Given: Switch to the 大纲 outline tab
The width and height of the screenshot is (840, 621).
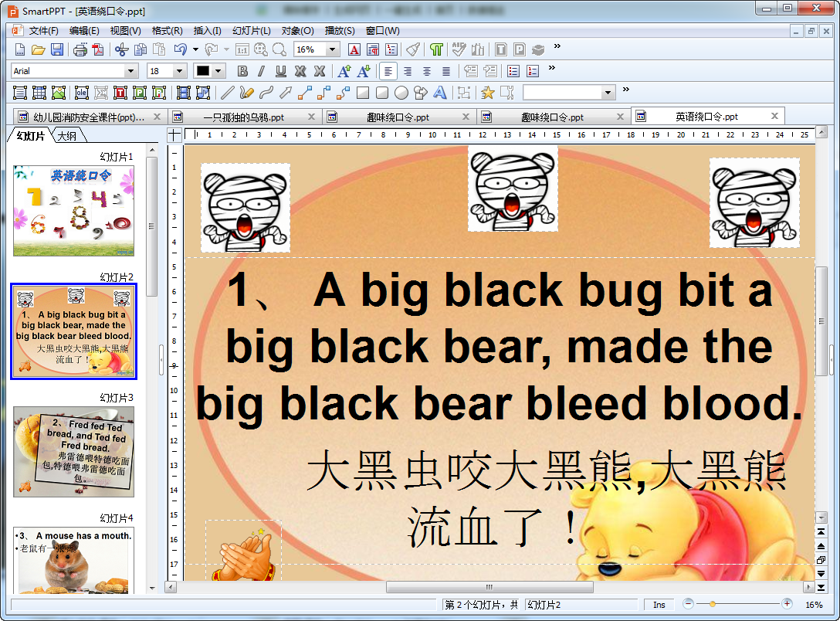Looking at the screenshot, I should click(67, 136).
